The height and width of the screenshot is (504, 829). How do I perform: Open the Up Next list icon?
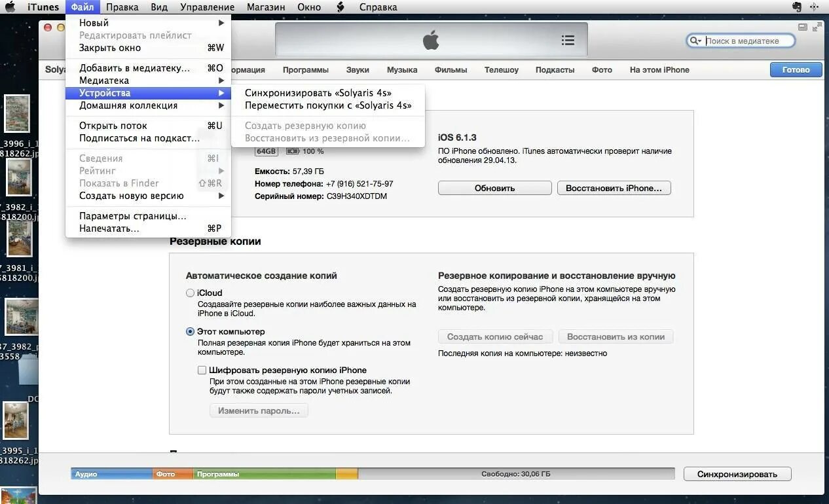568,41
